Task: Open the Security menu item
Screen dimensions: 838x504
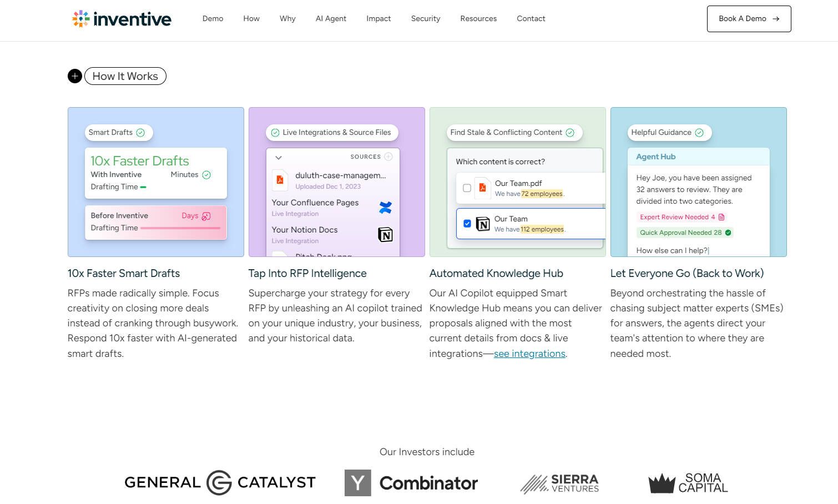Action: click(x=425, y=18)
